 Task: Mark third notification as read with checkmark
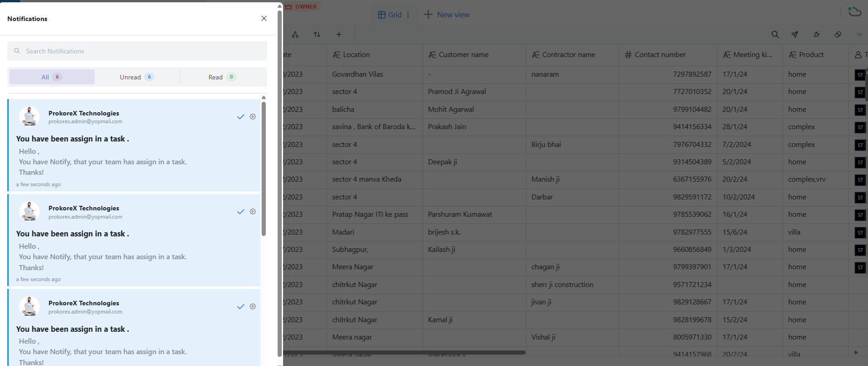click(x=241, y=307)
